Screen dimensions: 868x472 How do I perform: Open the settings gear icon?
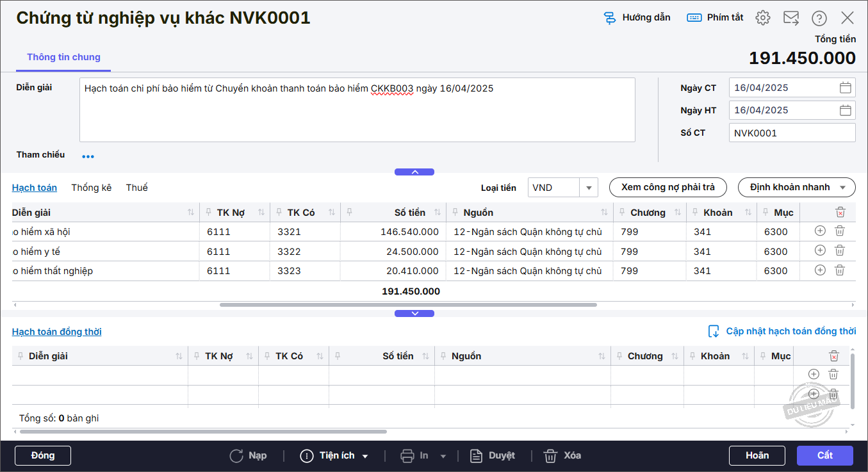(762, 18)
